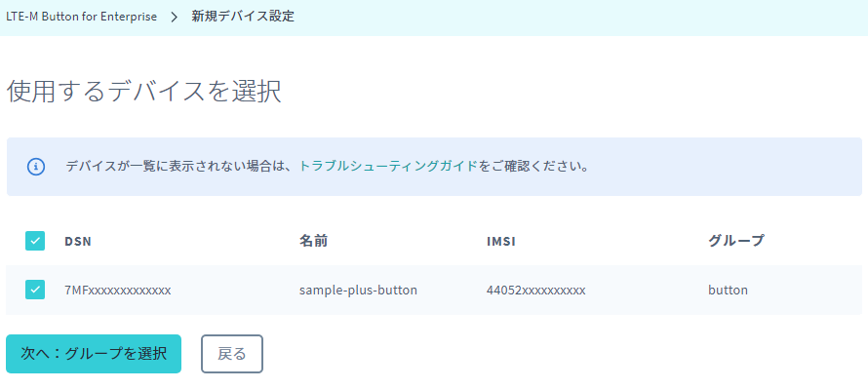Click the breadcrumb chevron separator arrow
This screenshot has height=389, width=868.
pyautogui.click(x=175, y=17)
